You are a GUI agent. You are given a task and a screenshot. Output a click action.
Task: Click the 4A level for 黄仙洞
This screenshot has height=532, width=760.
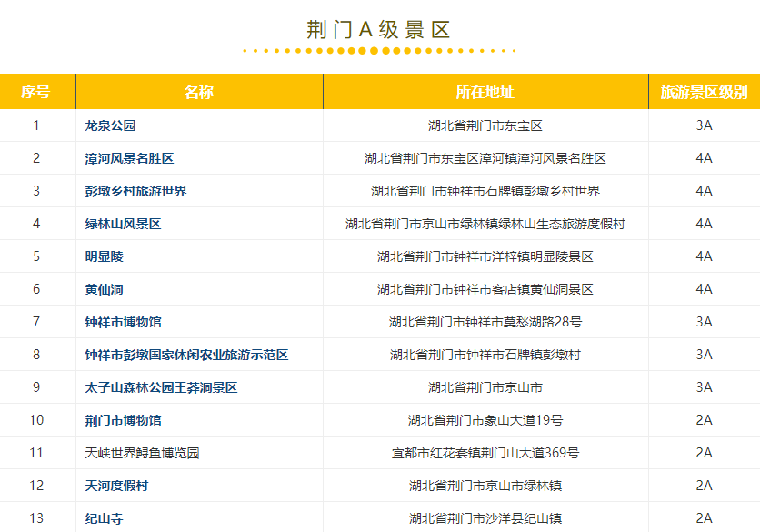[x=704, y=289]
